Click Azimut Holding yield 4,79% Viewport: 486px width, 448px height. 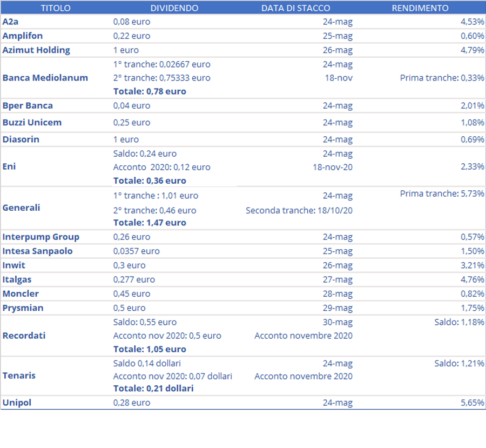pos(472,50)
